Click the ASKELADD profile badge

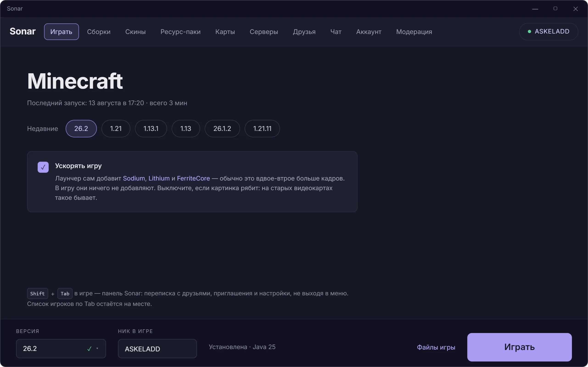[549, 31]
